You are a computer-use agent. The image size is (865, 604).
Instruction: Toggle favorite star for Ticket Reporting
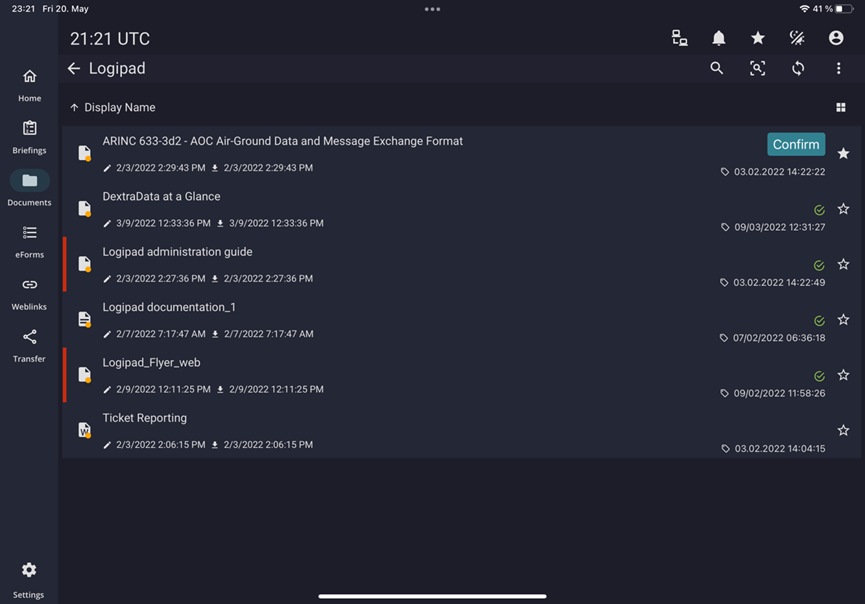pos(843,430)
